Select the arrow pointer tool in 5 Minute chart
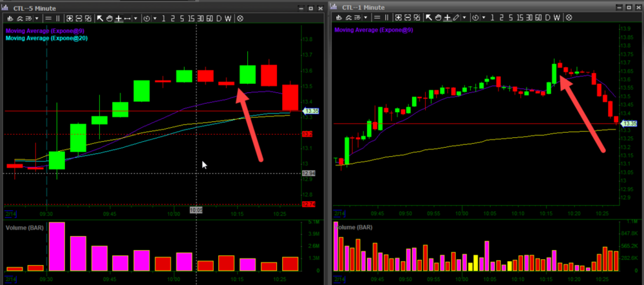 100,19
